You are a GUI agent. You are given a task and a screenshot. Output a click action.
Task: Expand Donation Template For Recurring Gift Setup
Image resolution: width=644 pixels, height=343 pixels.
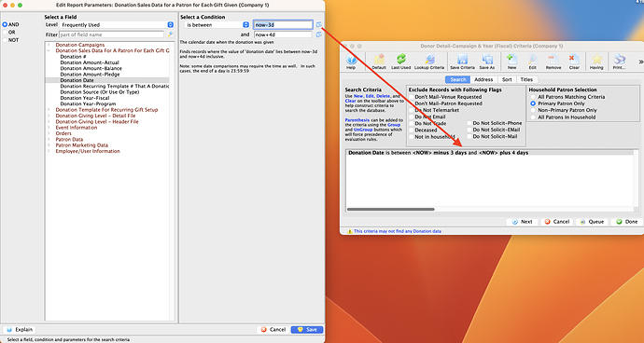(x=49, y=110)
